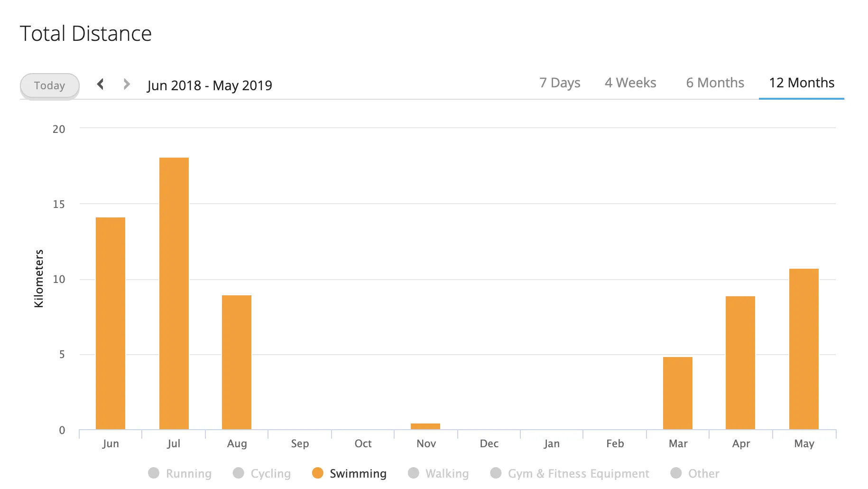
Task: Select the 6 Months view
Action: pyautogui.click(x=715, y=83)
